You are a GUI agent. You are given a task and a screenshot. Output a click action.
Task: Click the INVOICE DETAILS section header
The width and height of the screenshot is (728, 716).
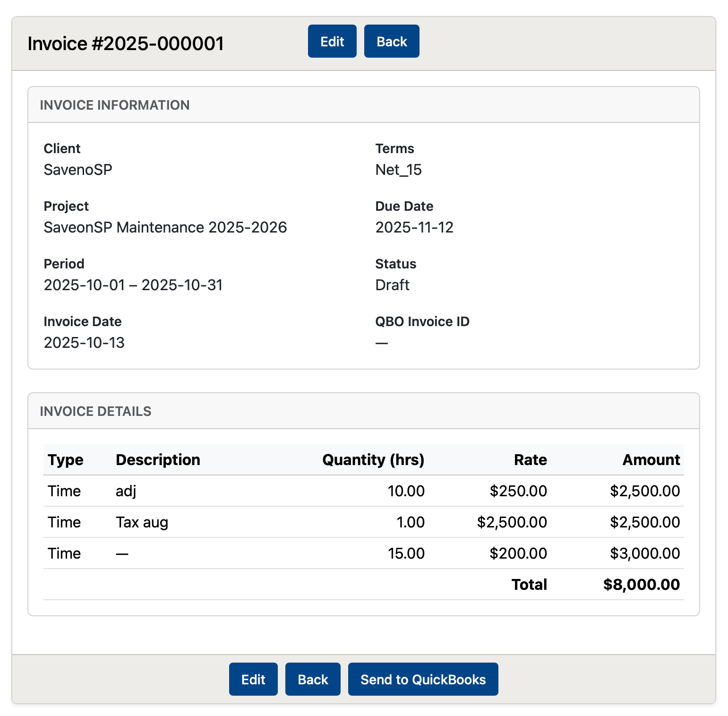[96, 411]
